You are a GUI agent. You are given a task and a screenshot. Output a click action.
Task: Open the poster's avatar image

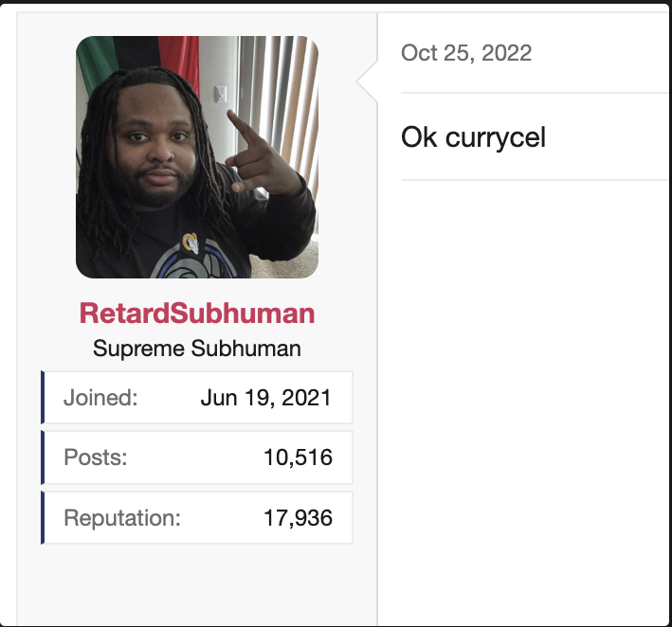coord(197,157)
